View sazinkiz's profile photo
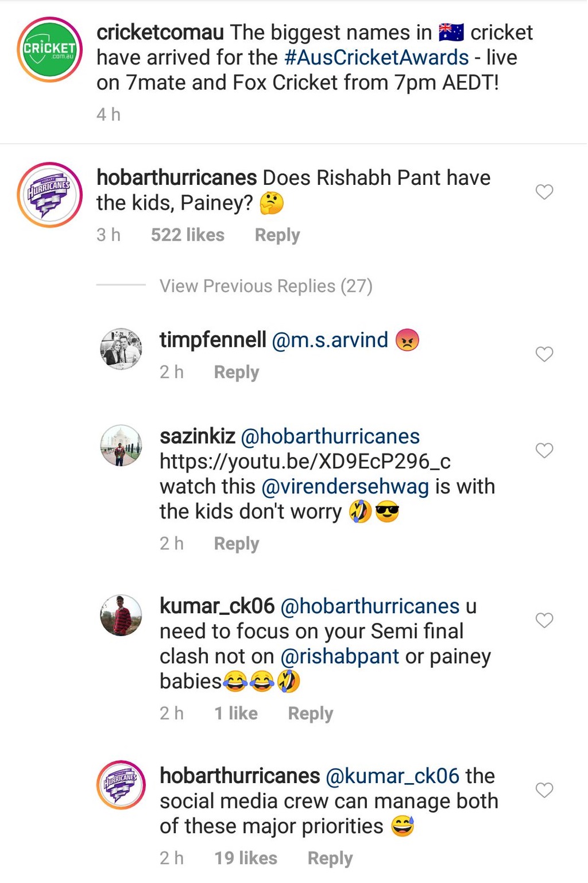Screen dimensions: 588x883 pos(121,445)
